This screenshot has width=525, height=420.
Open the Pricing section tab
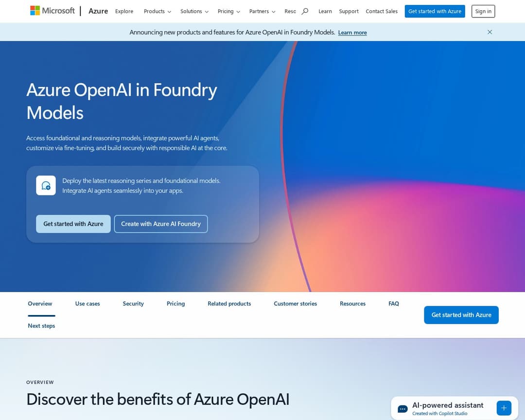(x=176, y=304)
